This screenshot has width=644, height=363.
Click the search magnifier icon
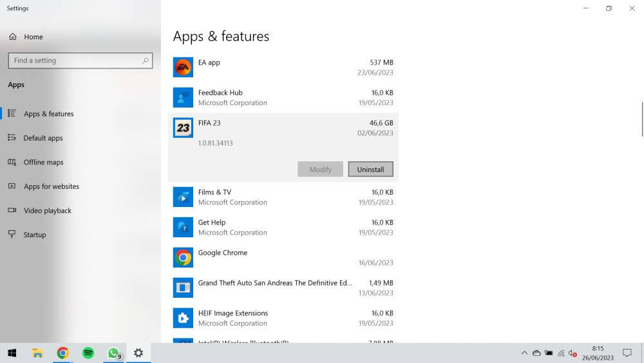click(x=146, y=61)
